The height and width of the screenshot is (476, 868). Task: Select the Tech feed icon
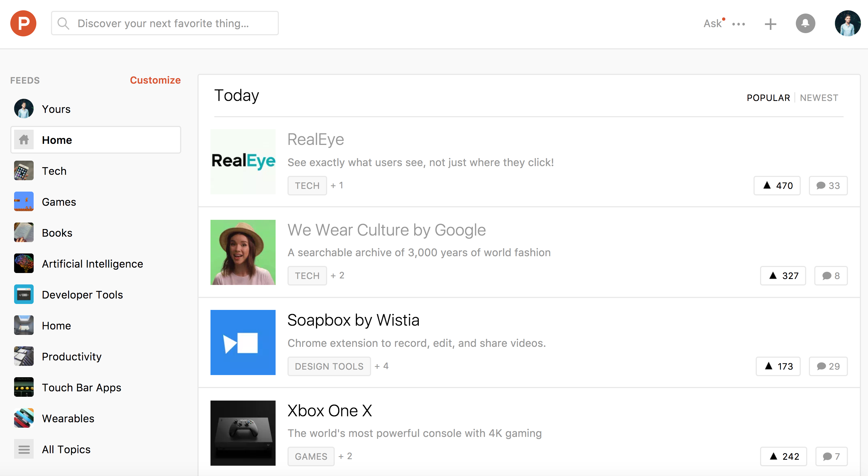[24, 171]
